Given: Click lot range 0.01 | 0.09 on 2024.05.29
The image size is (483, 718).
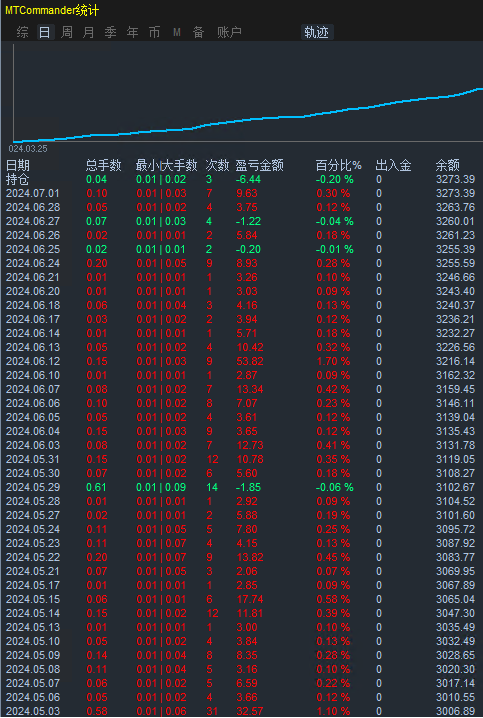Looking at the screenshot, I should 161,487.
